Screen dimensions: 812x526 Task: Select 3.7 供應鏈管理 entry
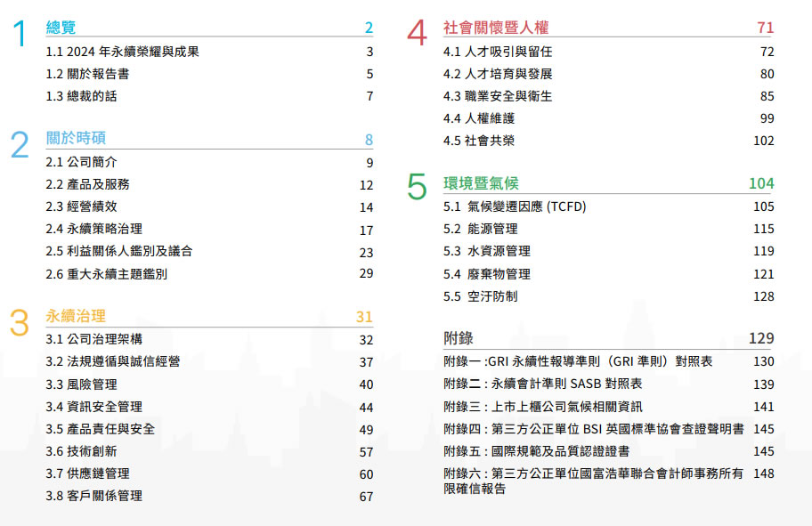pyautogui.click(x=87, y=473)
